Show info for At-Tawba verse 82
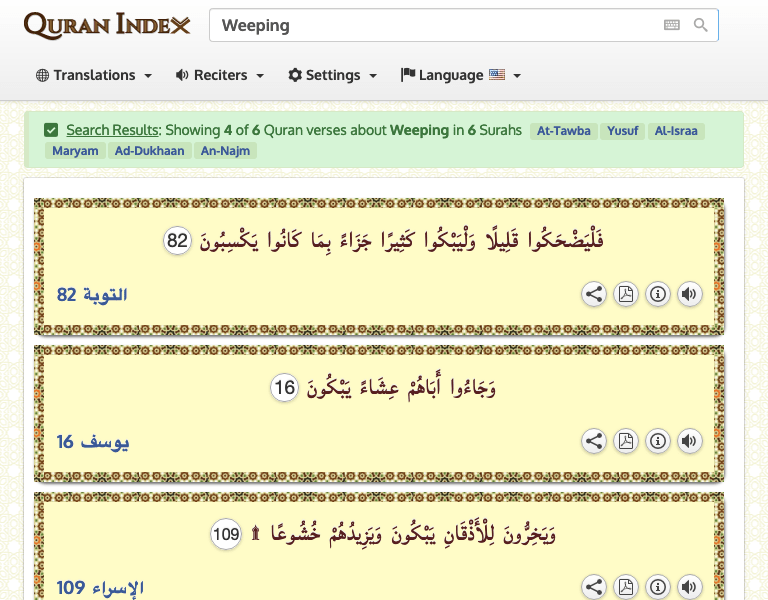 658,294
